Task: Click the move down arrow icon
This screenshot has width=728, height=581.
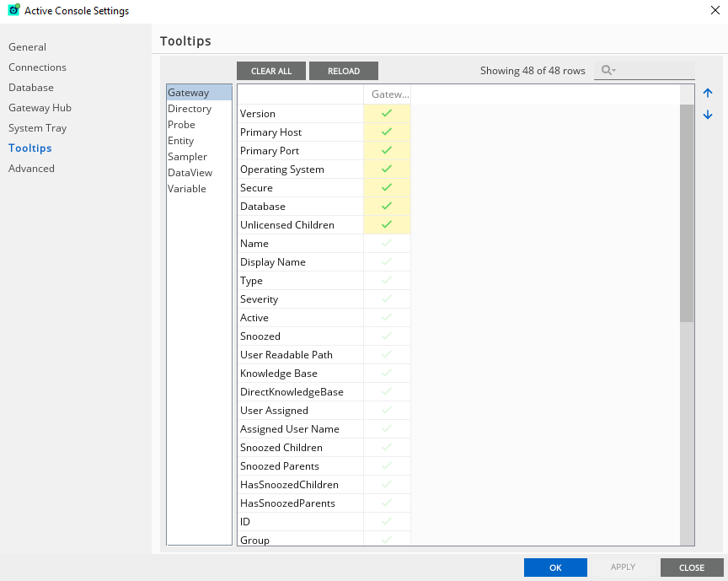Action: pyautogui.click(x=708, y=115)
